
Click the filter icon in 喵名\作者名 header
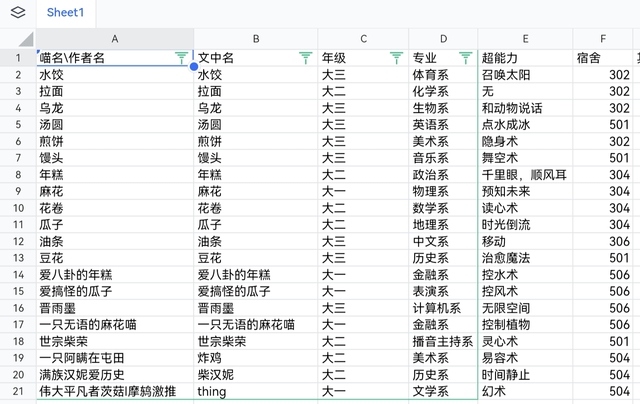[181, 58]
